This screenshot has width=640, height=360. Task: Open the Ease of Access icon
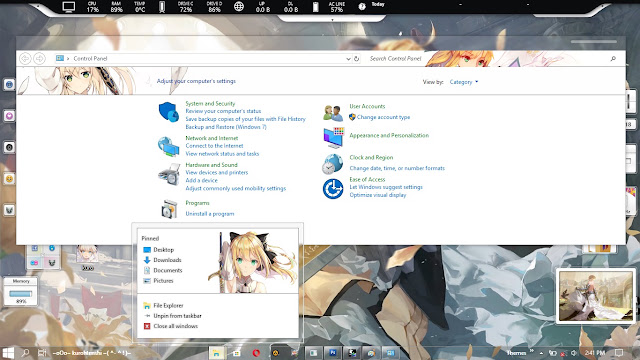(x=333, y=189)
